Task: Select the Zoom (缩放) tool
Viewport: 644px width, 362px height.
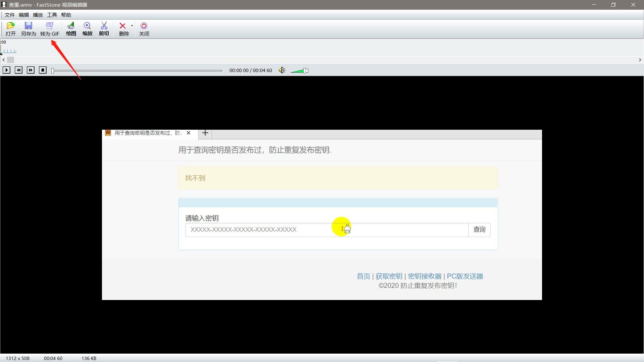Action: (87, 29)
